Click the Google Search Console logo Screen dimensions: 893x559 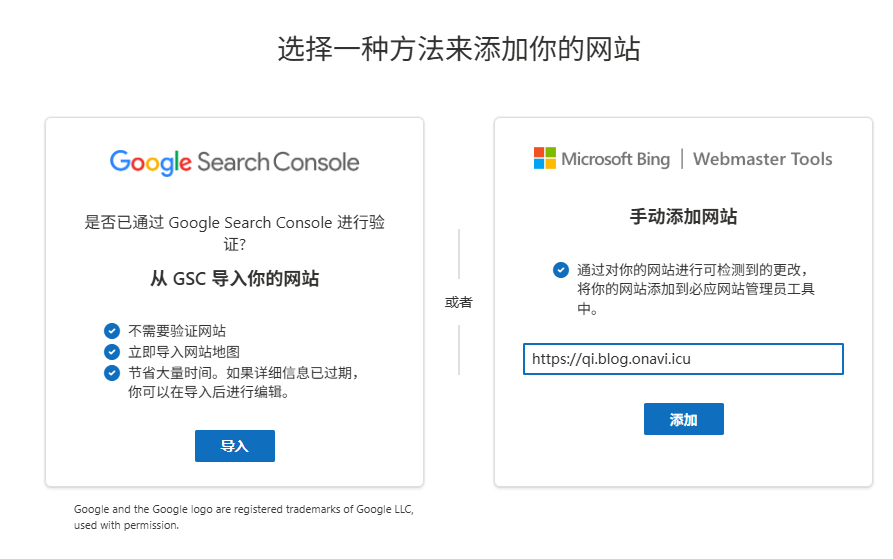[x=234, y=162]
